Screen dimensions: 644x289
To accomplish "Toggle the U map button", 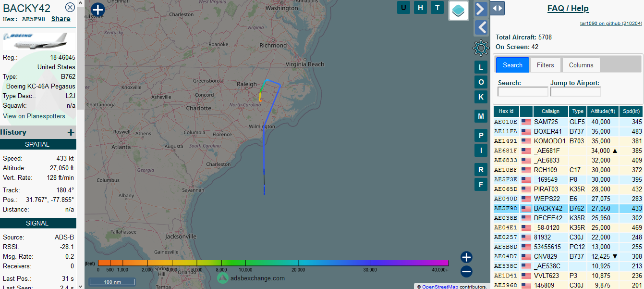I will [x=403, y=7].
